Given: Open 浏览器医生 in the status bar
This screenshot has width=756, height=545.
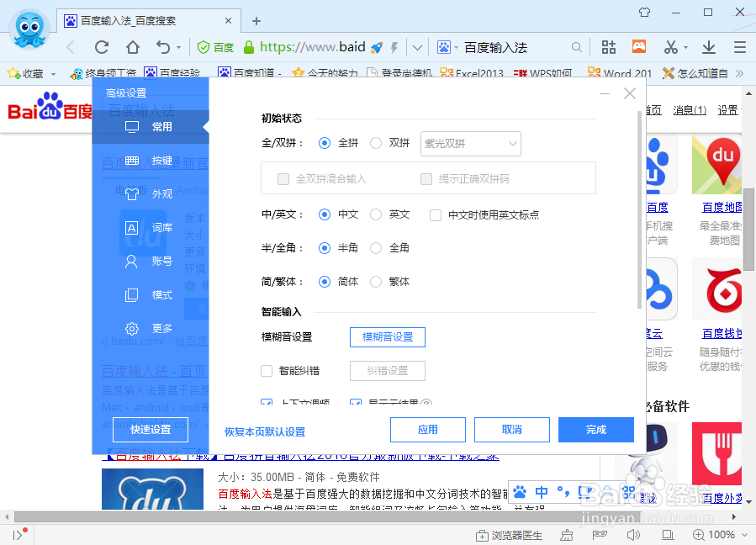Looking at the screenshot, I should 509,535.
